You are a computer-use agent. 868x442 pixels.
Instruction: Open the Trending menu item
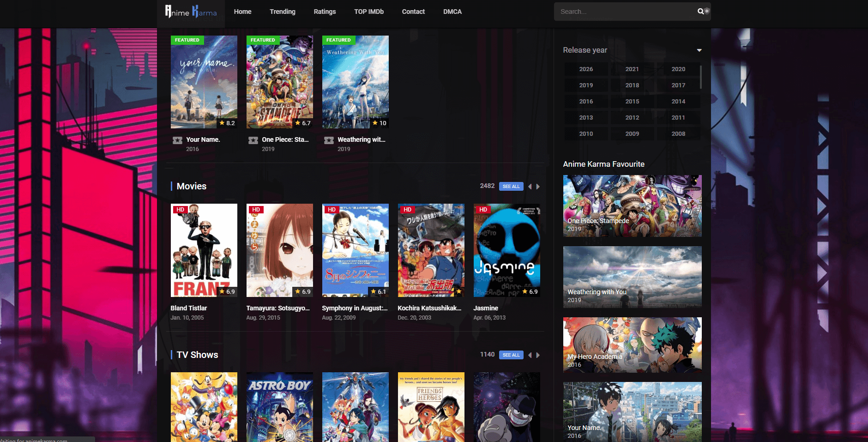(x=282, y=12)
